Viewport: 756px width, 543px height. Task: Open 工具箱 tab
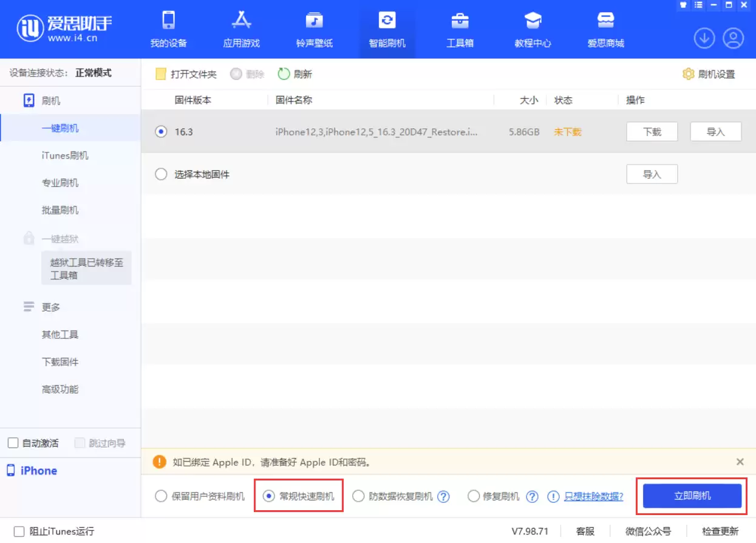tap(460, 29)
